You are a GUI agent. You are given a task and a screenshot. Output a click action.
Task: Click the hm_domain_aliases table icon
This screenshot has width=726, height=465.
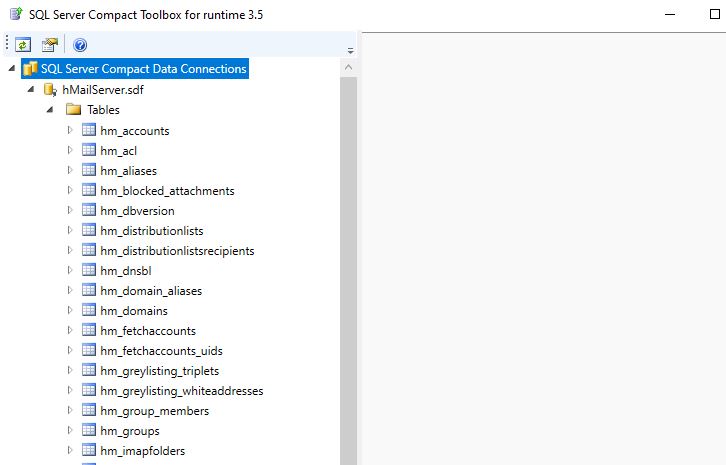coord(89,289)
